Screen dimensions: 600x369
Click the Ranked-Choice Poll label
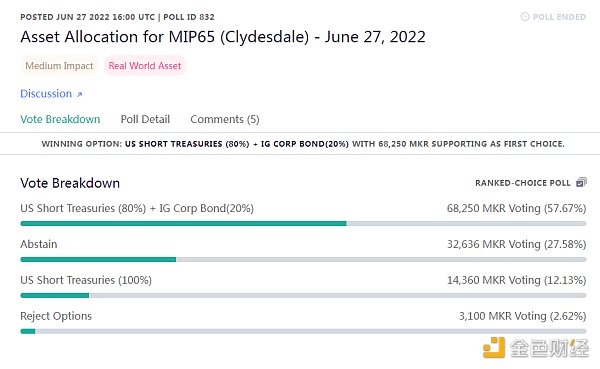point(523,183)
